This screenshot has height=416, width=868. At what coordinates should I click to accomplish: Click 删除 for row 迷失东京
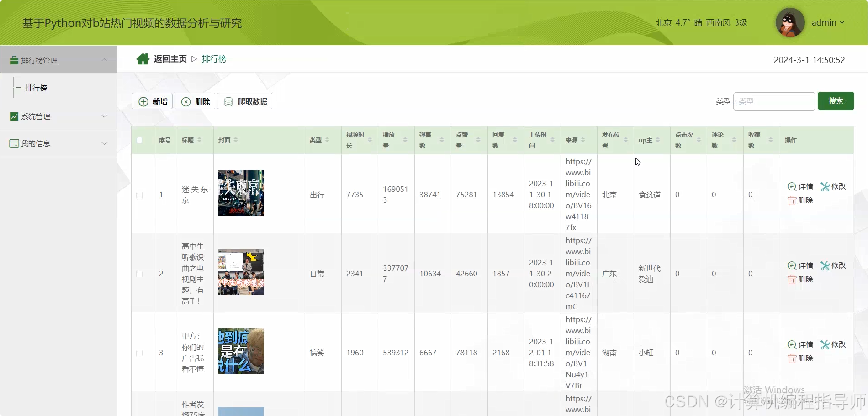pos(800,200)
